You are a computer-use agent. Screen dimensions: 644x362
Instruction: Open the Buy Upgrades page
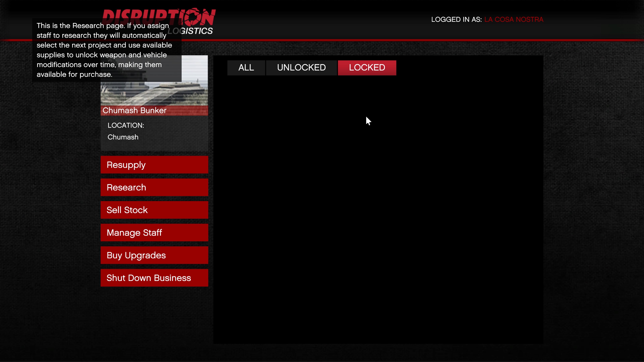click(154, 255)
